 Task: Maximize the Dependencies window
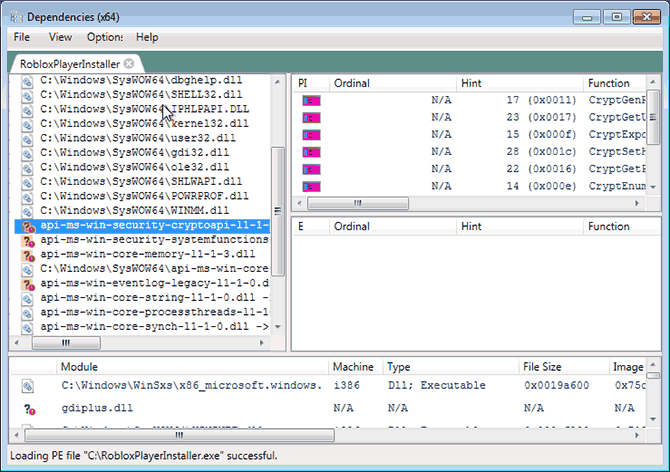[x=617, y=17]
